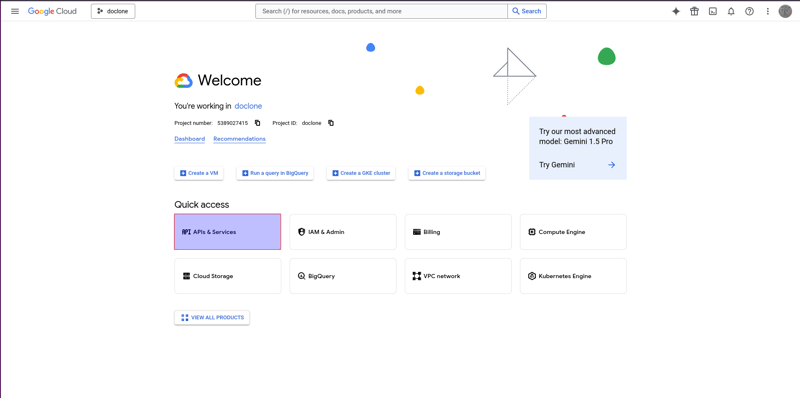This screenshot has height=398, width=800.
Task: Click VIEW ALL PRODUCTS button
Action: click(212, 317)
